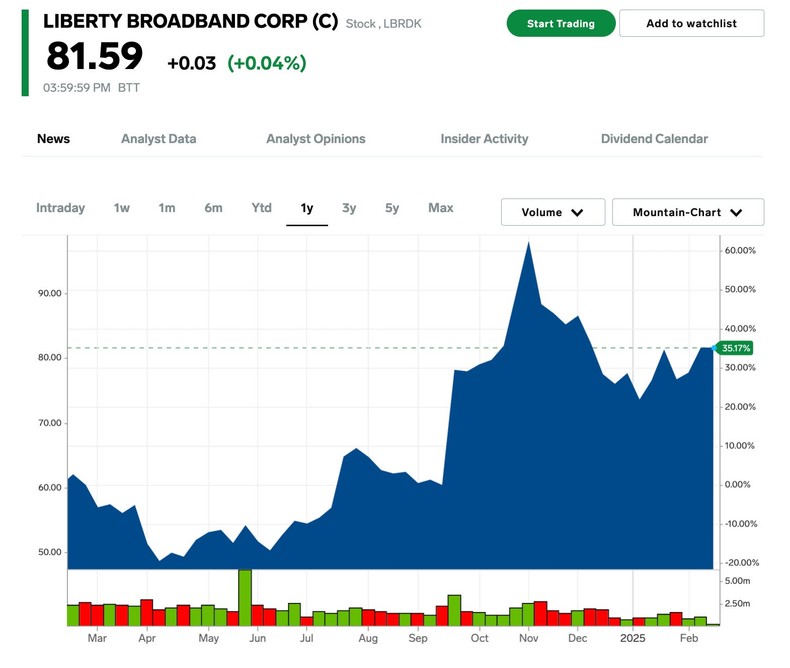The width and height of the screenshot is (790, 668).
Task: Switch chart range to 1w
Action: click(x=121, y=208)
